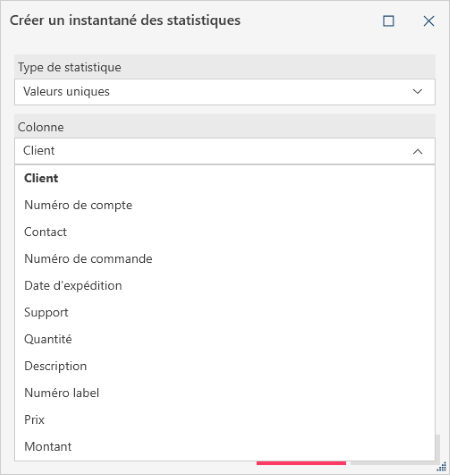
Task: Select Numéro de commande option
Action: point(225,259)
